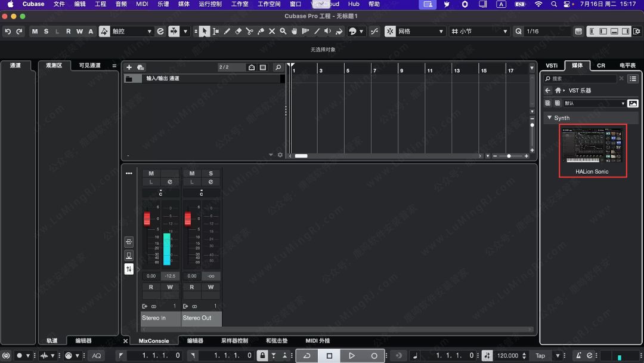
Task: Collapse the Synth category section
Action: (x=550, y=118)
